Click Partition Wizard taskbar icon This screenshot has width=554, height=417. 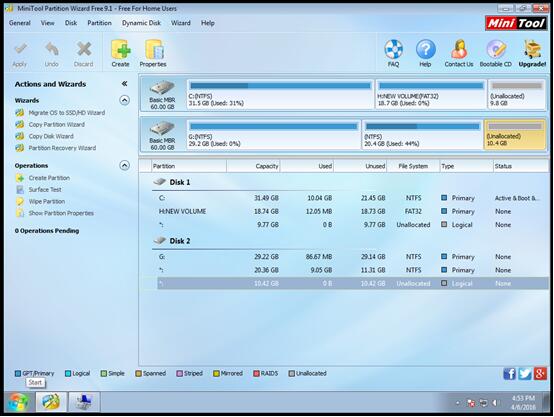click(x=51, y=402)
